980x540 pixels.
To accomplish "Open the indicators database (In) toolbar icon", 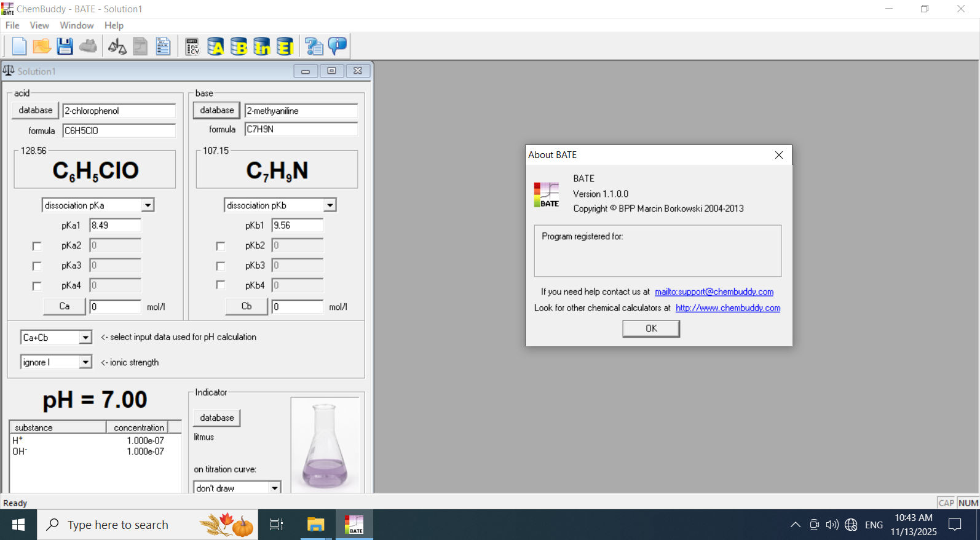I will pos(262,46).
